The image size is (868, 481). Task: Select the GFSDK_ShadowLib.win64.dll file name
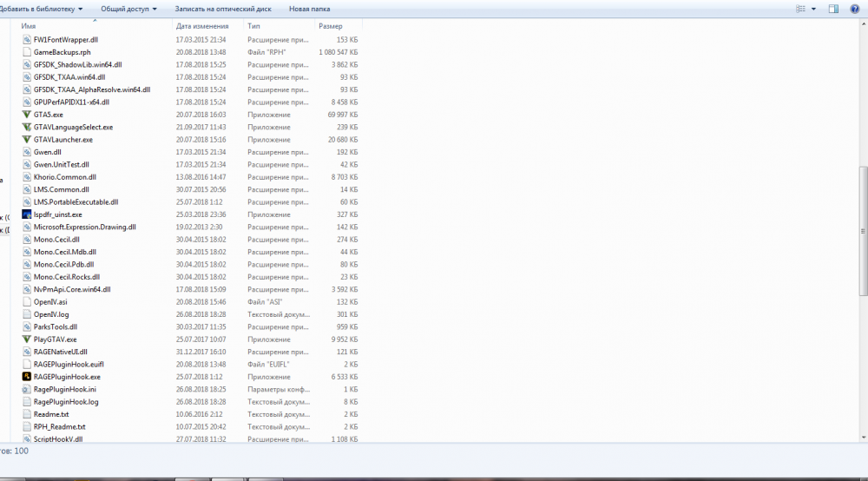77,65
